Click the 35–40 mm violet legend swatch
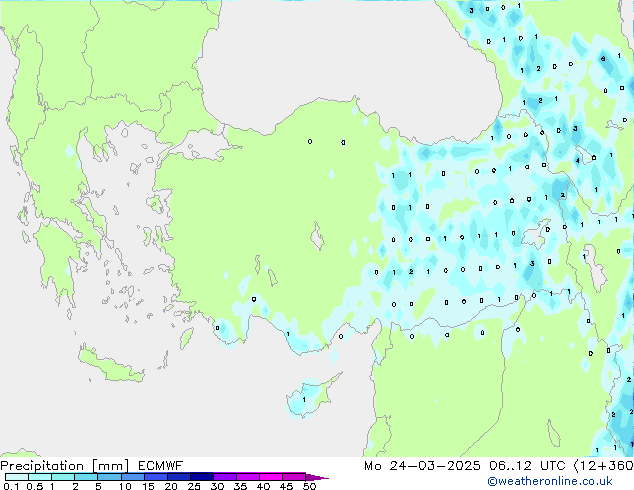634x490 pixels. [247, 477]
